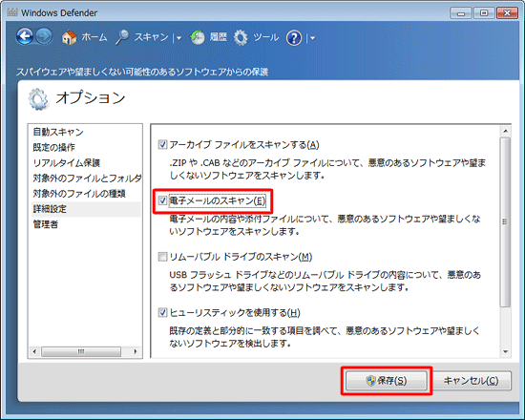Close the Windows Defender window
The width and height of the screenshot is (525, 420).
click(x=507, y=13)
